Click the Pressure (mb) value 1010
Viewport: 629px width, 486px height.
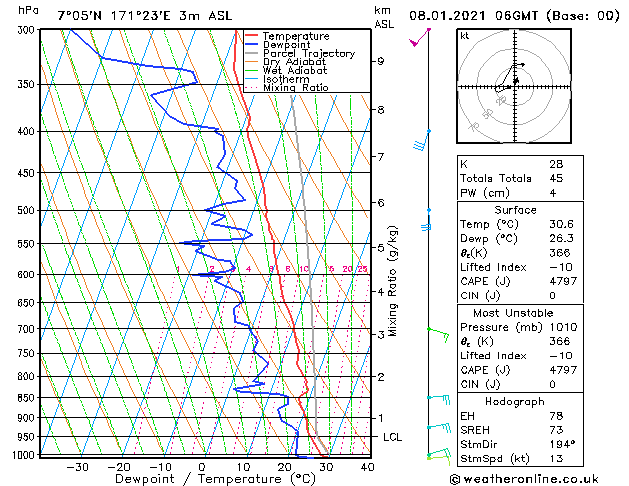coord(563,327)
